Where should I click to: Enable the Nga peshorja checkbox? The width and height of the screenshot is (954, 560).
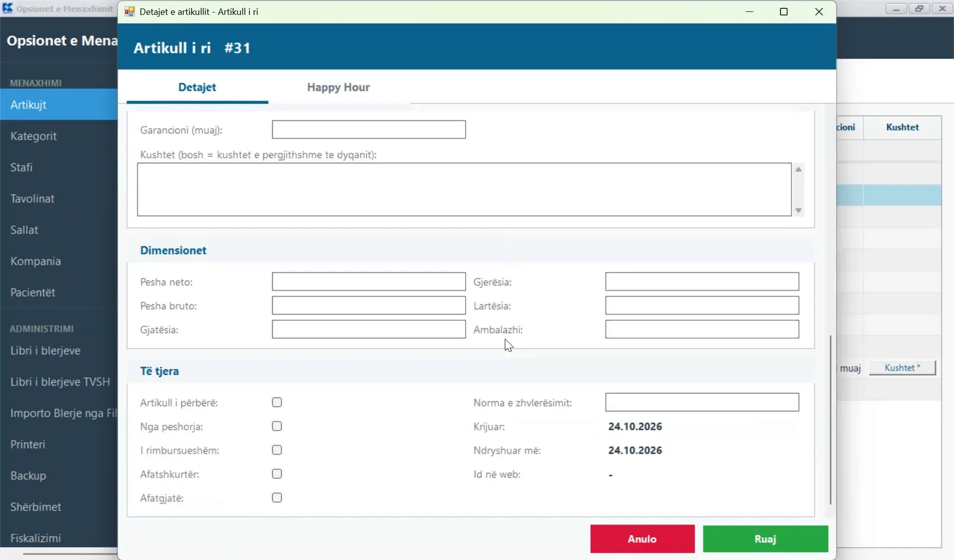click(x=277, y=426)
